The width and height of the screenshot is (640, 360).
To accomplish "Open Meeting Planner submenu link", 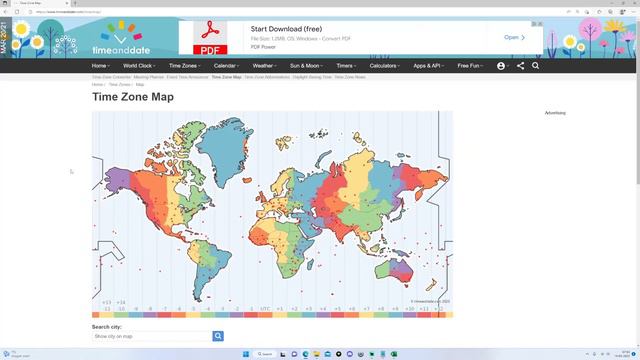I will (149, 77).
